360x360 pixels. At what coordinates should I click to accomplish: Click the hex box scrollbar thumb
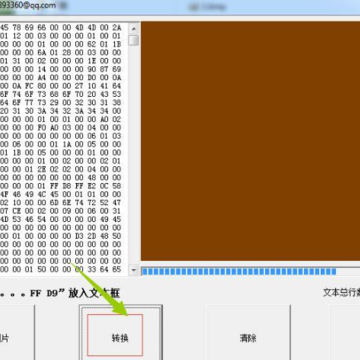pos(134,40)
